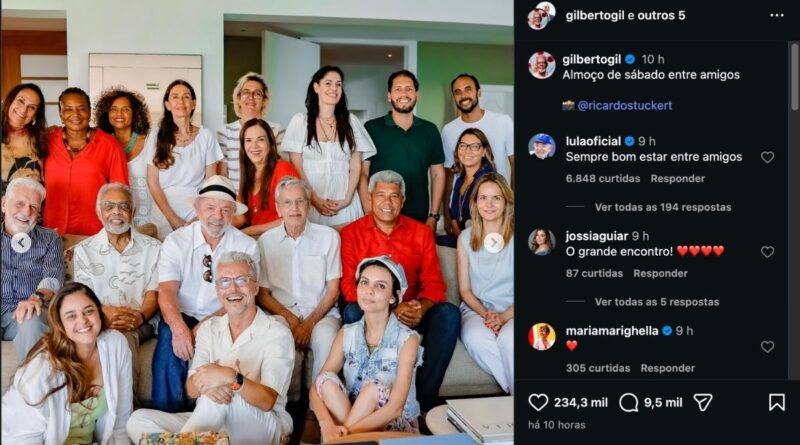This screenshot has height=445, width=800.
Task: Open lulaoficial's profile picture
Action: [x=541, y=146]
